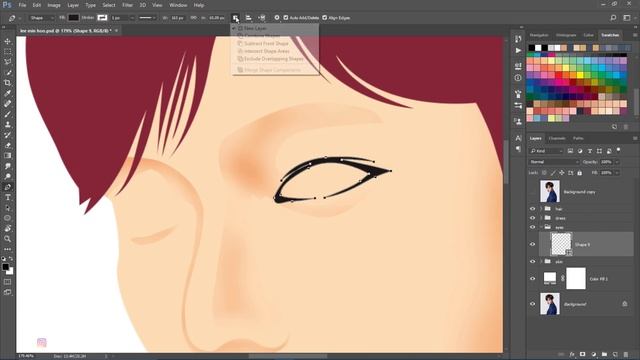Open the Opacity value dropdown arrow
The width and height of the screenshot is (640, 360).
(x=617, y=162)
